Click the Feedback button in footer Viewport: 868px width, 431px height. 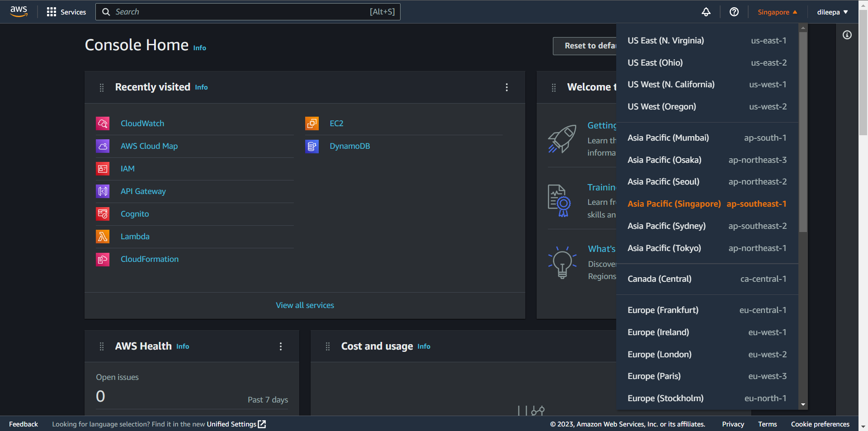(24, 424)
